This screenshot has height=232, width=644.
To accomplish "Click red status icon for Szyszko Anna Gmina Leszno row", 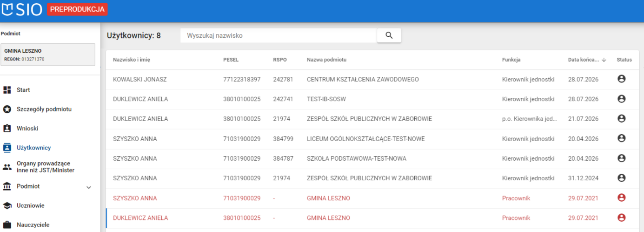I will (621, 198).
